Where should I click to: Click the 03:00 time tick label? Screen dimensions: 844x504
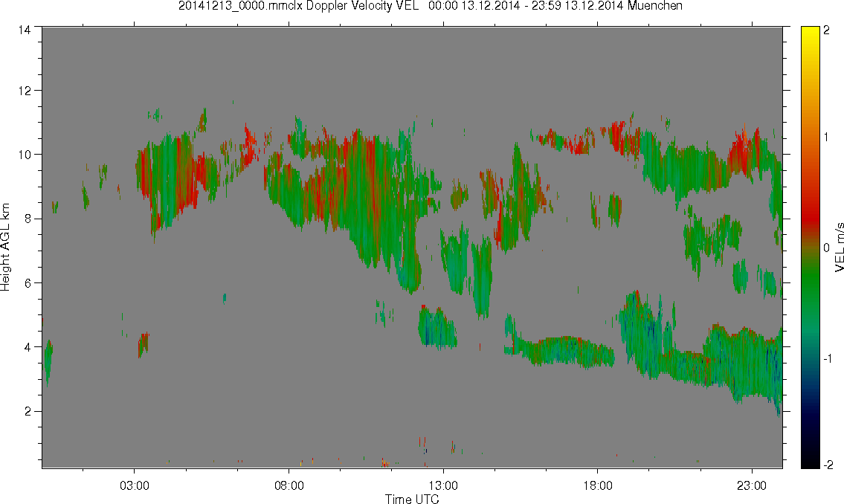point(134,485)
